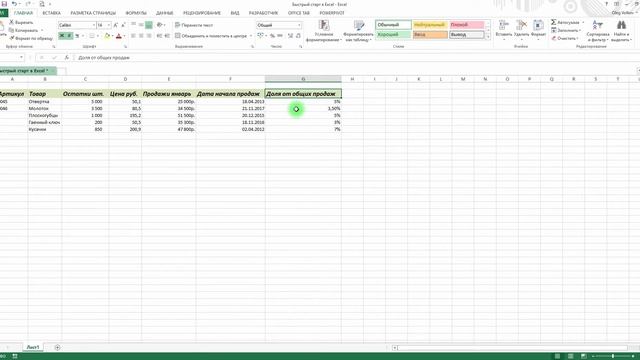Screen dimensions: 640x360
Task: Switch to the Формулы tab
Action: click(136, 13)
